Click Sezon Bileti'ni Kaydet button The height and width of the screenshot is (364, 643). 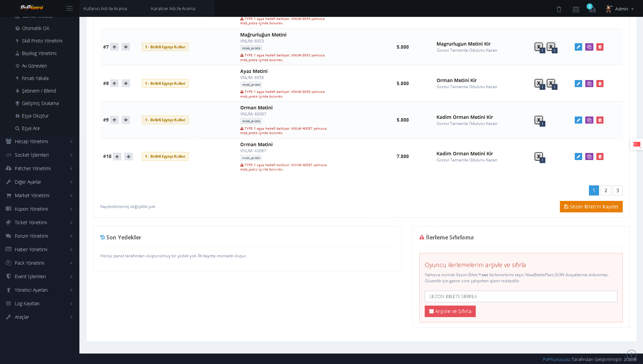[591, 207]
